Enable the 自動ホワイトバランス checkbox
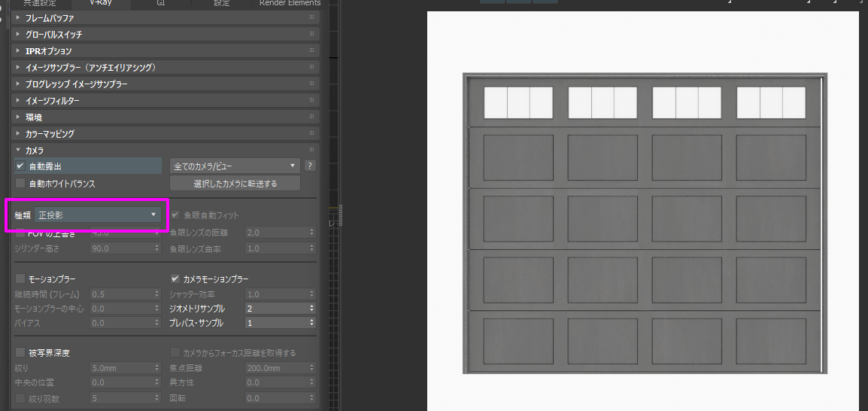Viewport: 868px width, 411px height. coord(20,183)
